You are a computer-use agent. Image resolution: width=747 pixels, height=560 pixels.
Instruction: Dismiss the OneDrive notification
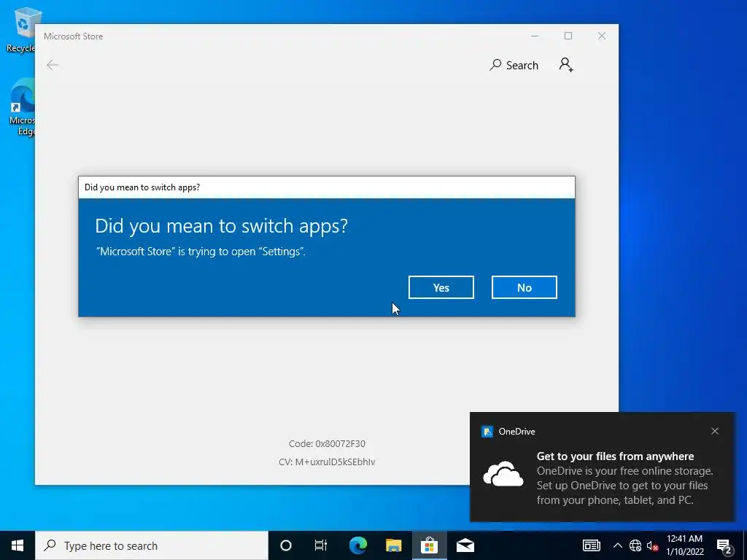coord(715,431)
